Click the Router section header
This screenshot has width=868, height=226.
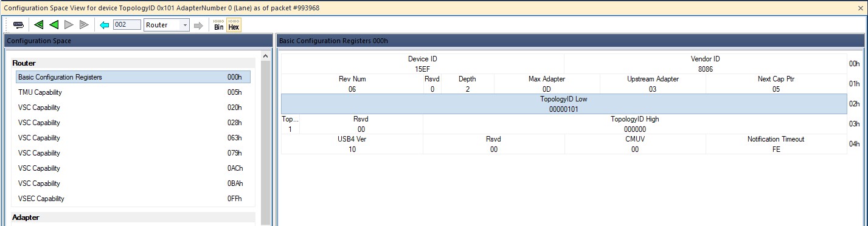tap(133, 63)
